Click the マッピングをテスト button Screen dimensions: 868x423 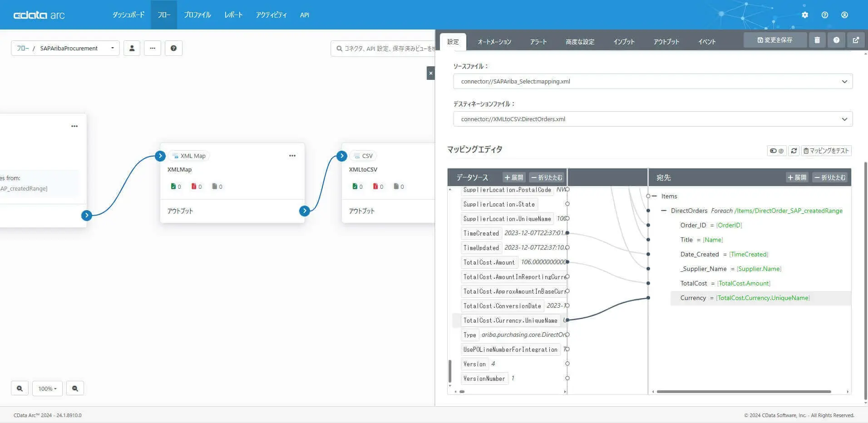(826, 151)
